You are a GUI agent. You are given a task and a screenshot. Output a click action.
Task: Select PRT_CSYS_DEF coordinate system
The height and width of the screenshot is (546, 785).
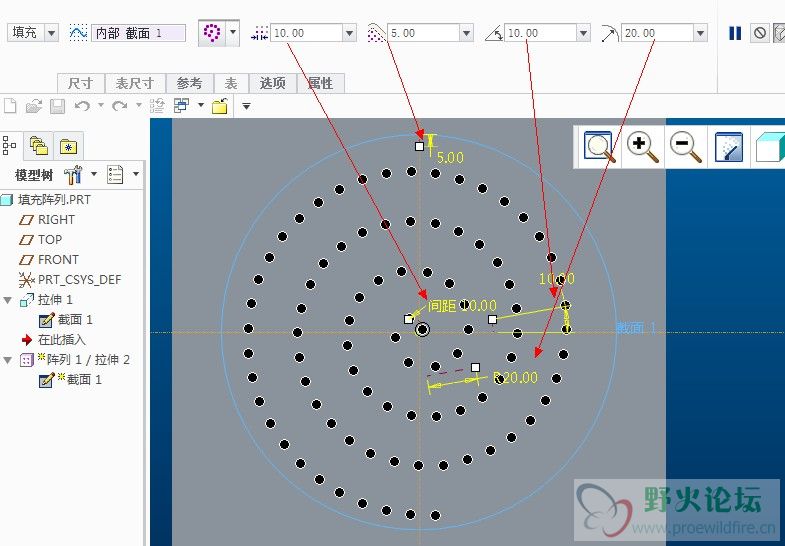(80, 280)
